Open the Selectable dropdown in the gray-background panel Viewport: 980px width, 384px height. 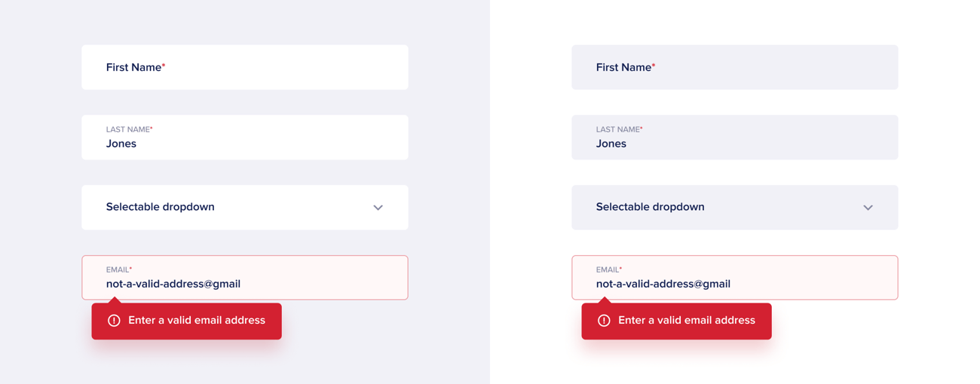point(244,207)
